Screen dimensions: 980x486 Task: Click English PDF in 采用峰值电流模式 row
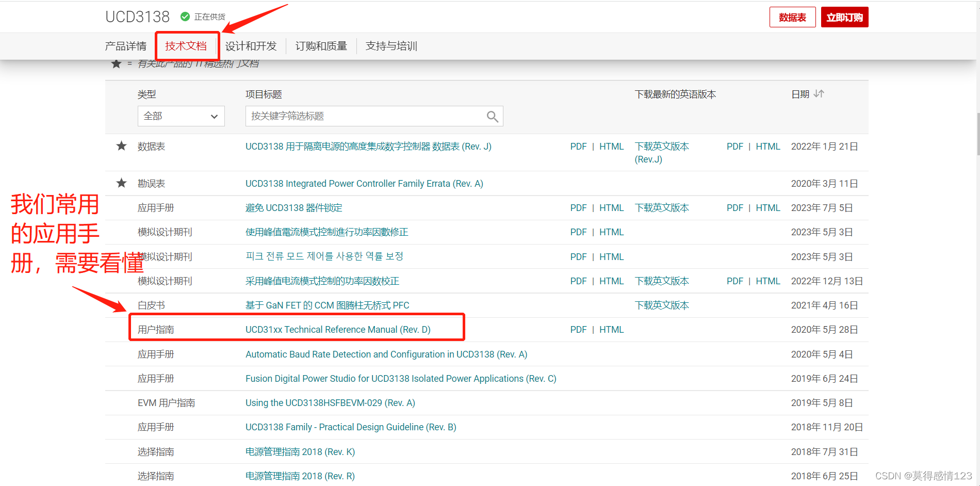[735, 281]
